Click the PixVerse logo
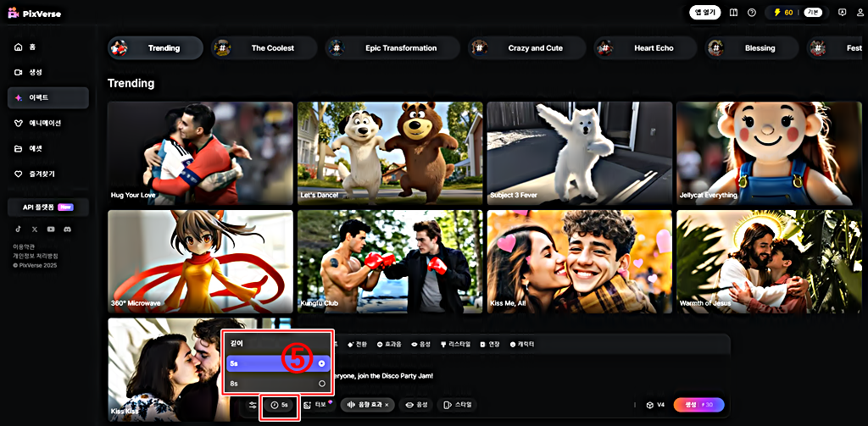This screenshot has width=868, height=426. 35,14
